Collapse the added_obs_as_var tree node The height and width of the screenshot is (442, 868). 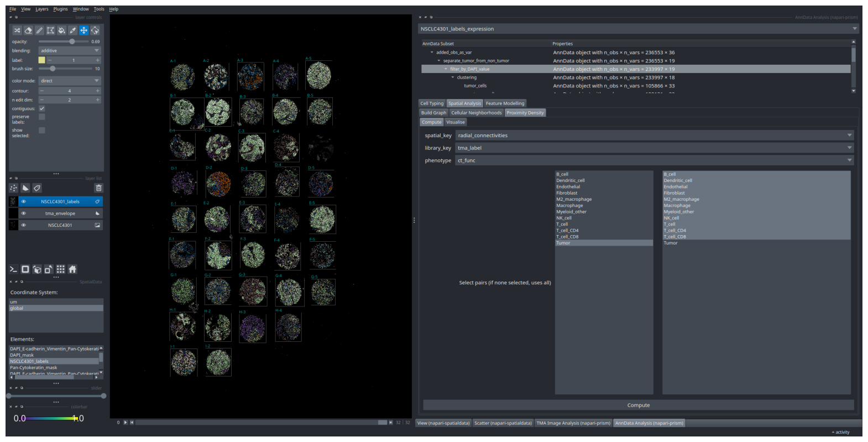point(432,53)
